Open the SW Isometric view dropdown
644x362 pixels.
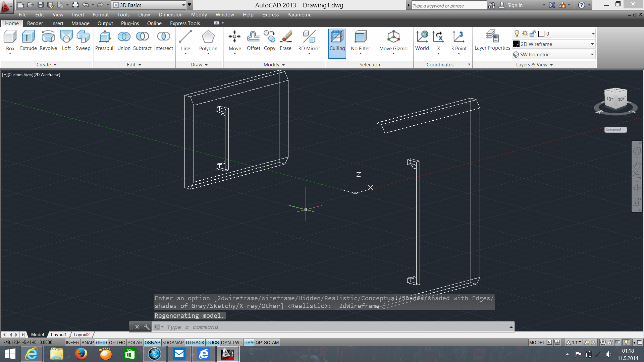pos(592,55)
